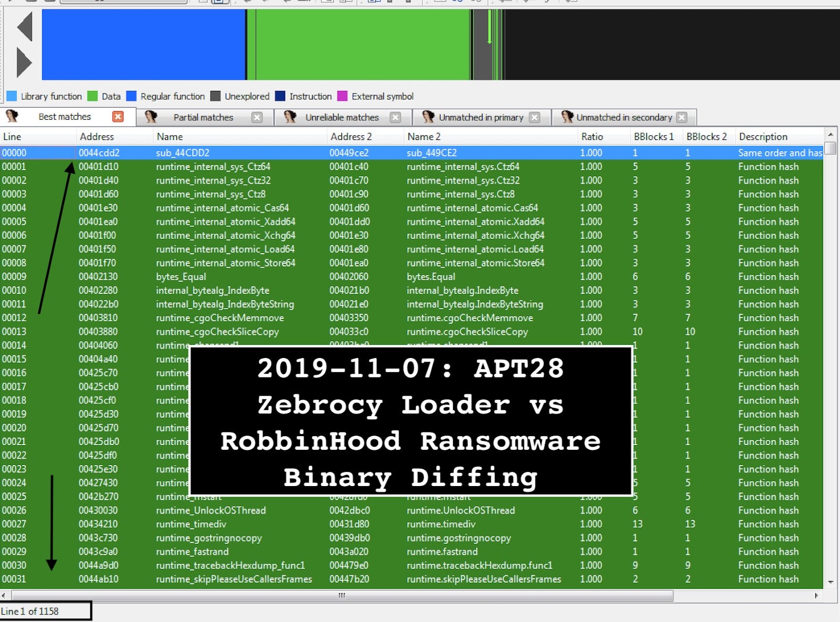Select the runtime_UnlockOSThread row
Screen dimensions: 840x622
tap(211, 510)
